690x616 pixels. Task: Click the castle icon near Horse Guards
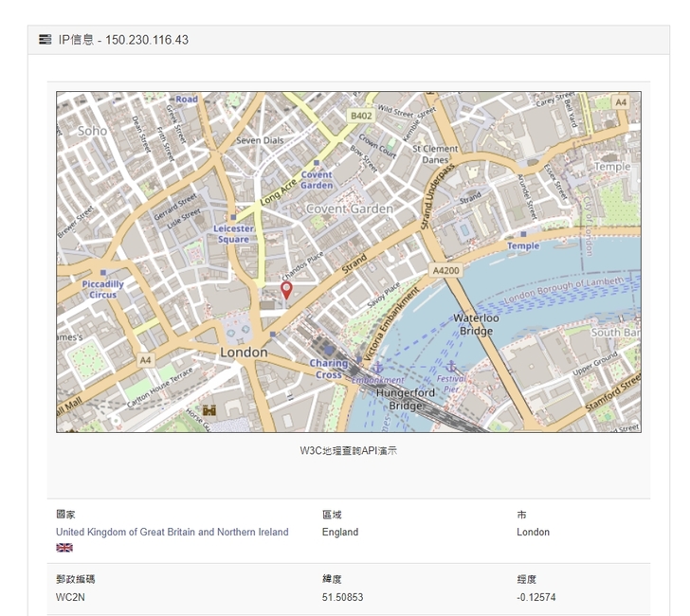[x=209, y=410]
